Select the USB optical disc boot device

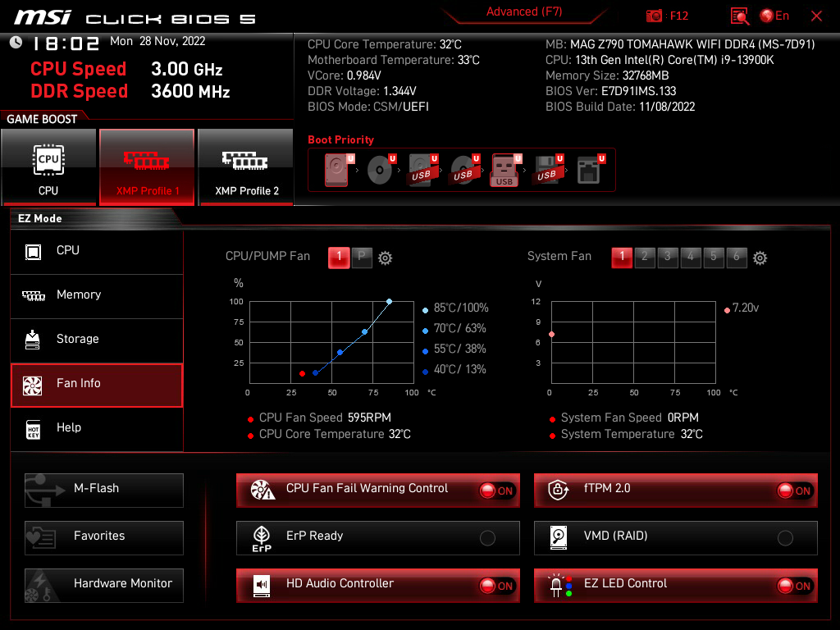pos(464,169)
